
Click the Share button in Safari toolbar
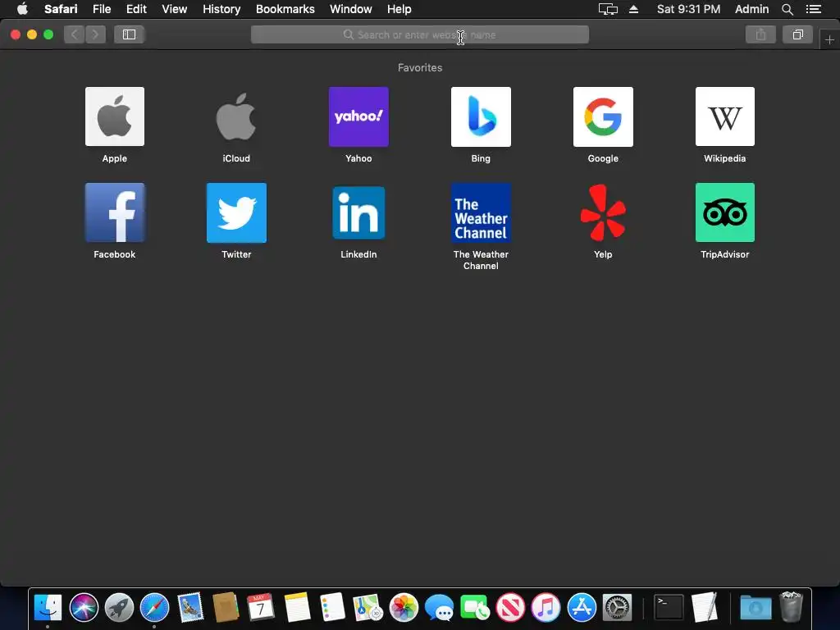click(x=760, y=34)
